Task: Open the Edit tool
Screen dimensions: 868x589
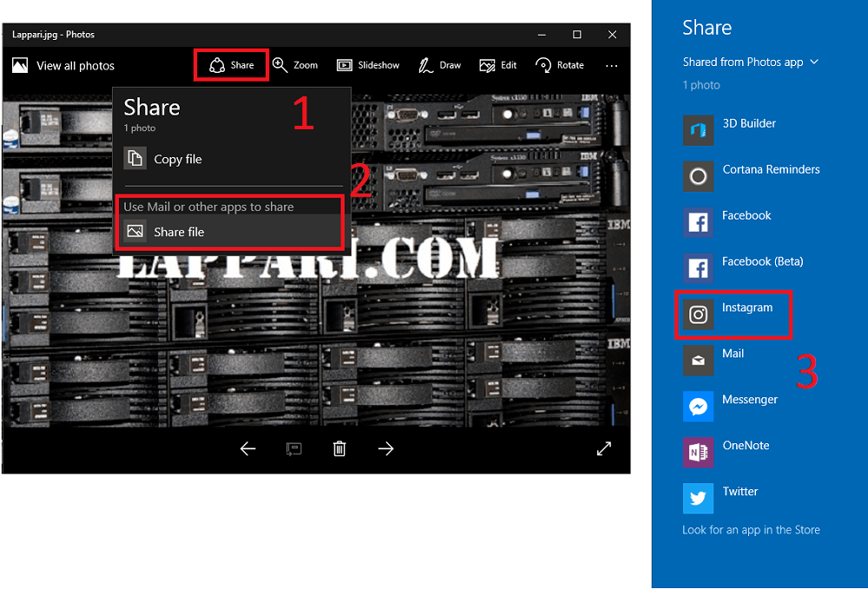Action: (x=498, y=65)
